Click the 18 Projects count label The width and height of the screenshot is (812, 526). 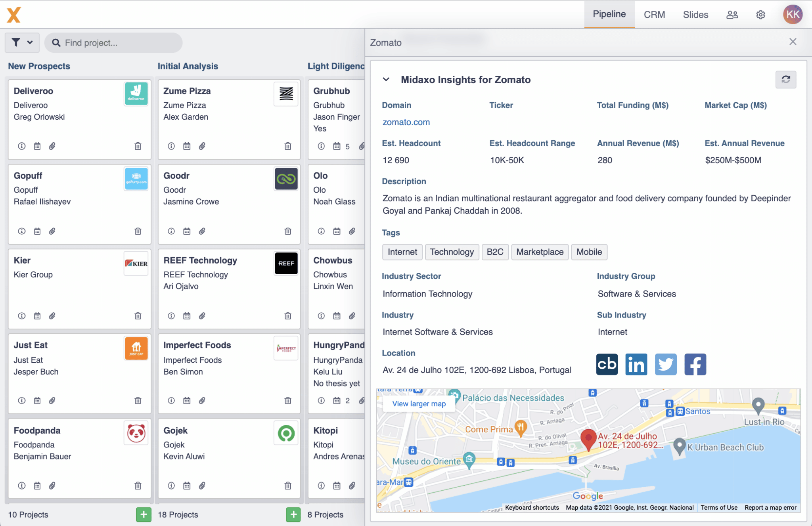[178, 515]
